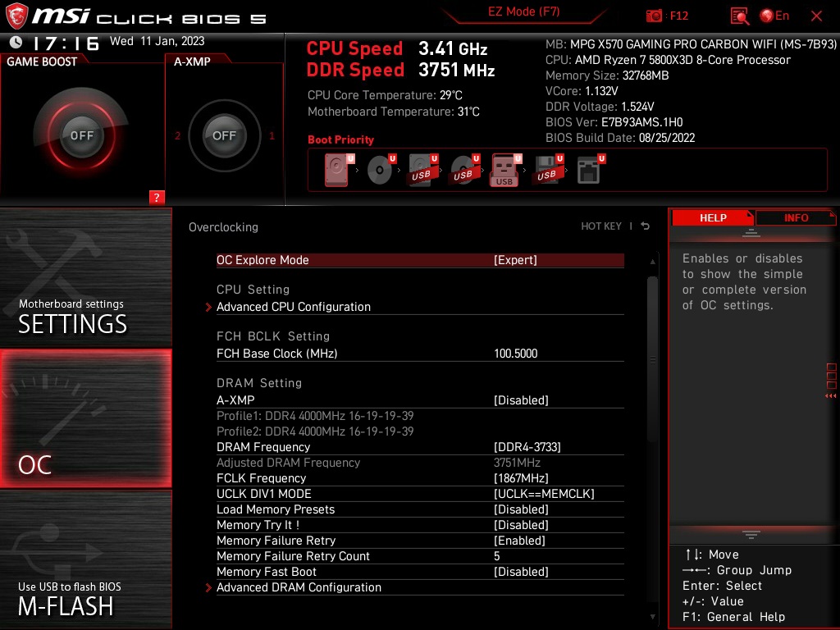Select the CD/DVD drive boot device icon

coord(381,171)
